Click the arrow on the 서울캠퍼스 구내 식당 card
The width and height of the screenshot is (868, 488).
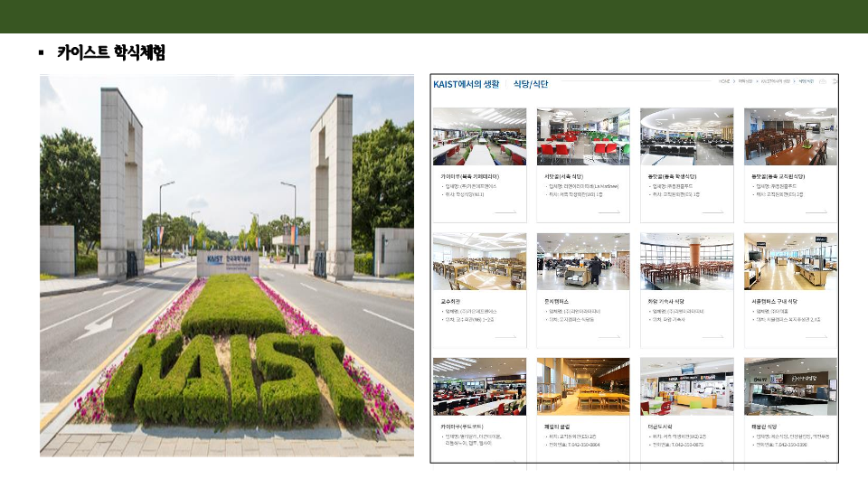pos(816,336)
